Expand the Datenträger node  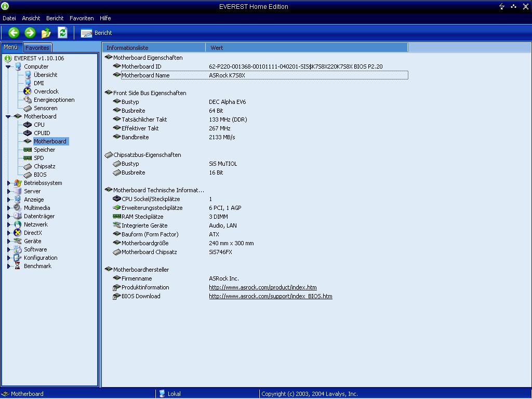tap(9, 216)
